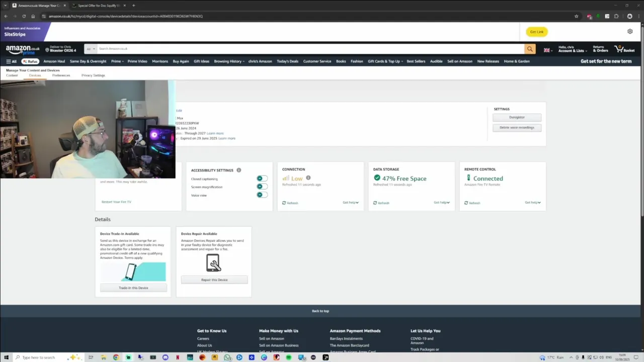This screenshot has height=362, width=644.
Task: Click the browser address bar URL
Action: tap(126, 16)
